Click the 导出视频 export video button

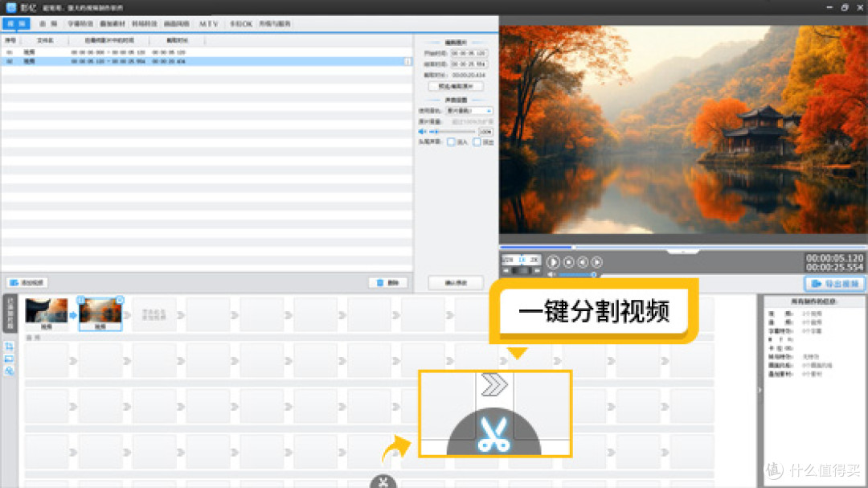click(x=835, y=284)
